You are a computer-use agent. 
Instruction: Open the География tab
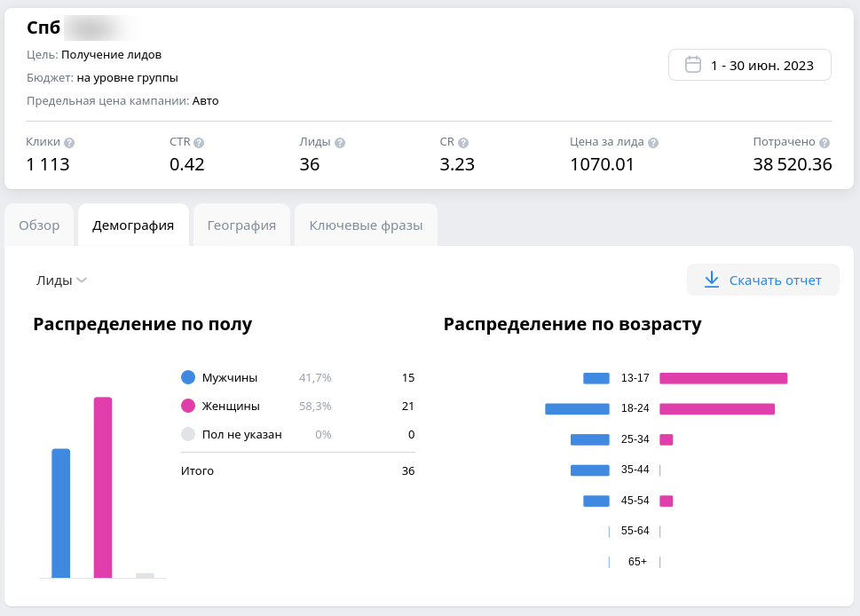pos(241,225)
